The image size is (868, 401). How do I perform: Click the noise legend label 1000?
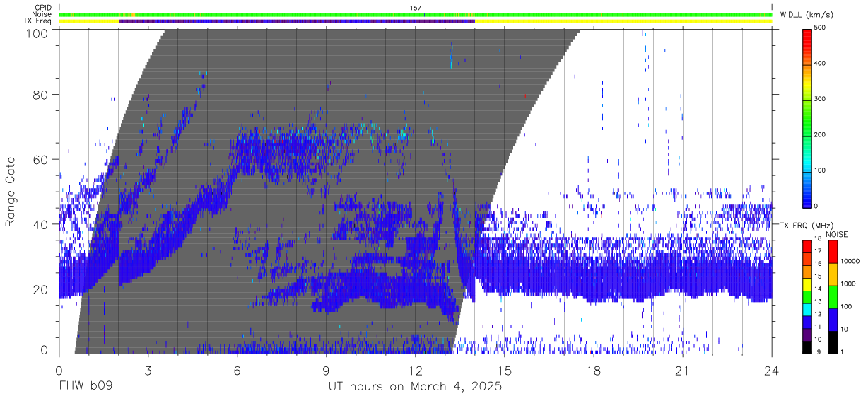coord(850,284)
